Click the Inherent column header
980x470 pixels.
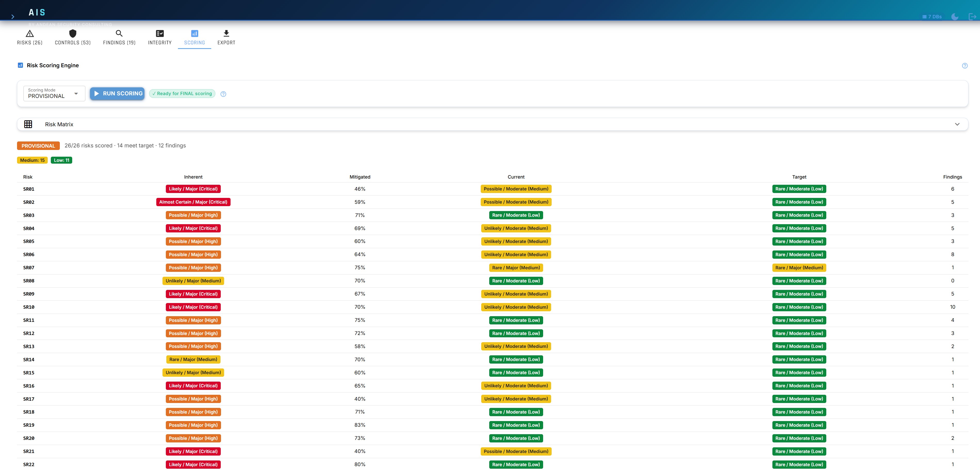193,177
